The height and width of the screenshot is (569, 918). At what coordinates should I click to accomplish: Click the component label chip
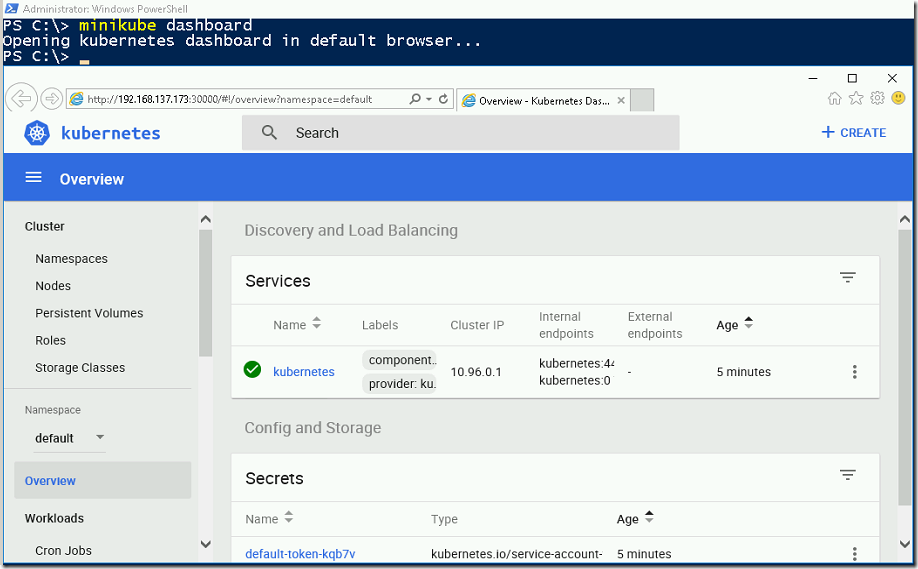[400, 360]
